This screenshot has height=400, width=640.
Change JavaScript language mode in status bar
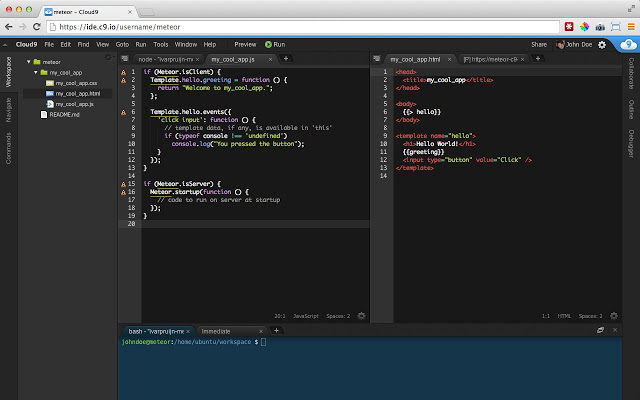point(305,316)
